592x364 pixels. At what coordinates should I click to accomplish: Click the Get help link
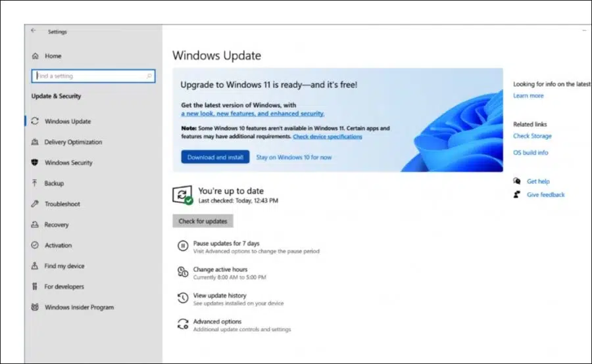538,181
